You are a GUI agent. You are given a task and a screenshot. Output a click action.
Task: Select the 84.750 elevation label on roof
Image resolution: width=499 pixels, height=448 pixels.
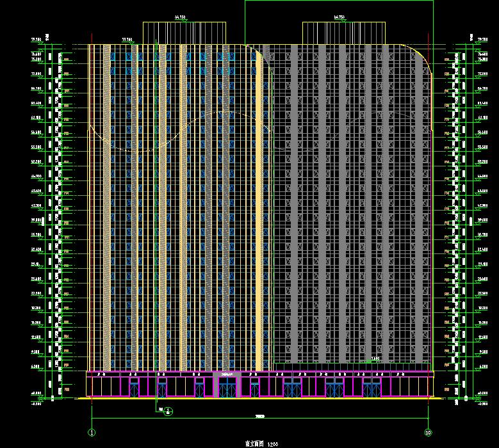click(x=339, y=19)
